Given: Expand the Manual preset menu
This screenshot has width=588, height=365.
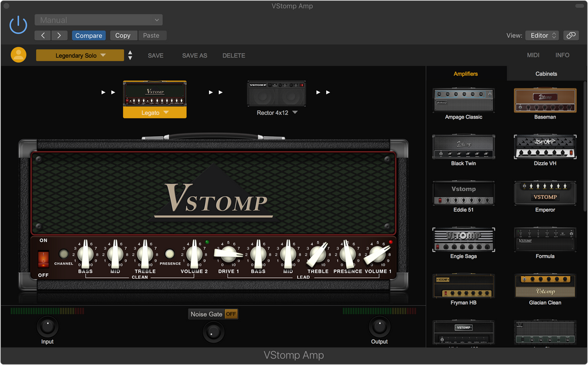Looking at the screenshot, I should [98, 20].
